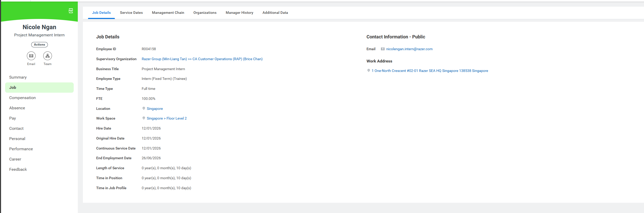Click the Hire Date field value
This screenshot has width=644, height=213.
tap(151, 128)
